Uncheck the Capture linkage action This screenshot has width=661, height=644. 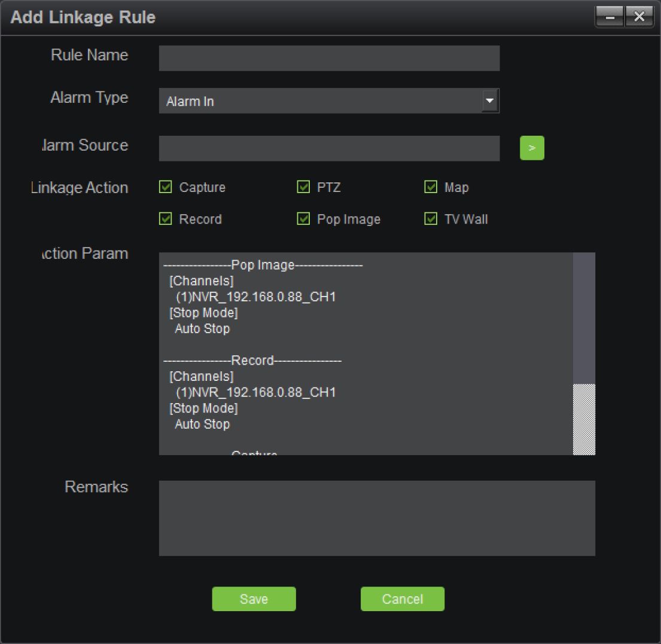(166, 187)
